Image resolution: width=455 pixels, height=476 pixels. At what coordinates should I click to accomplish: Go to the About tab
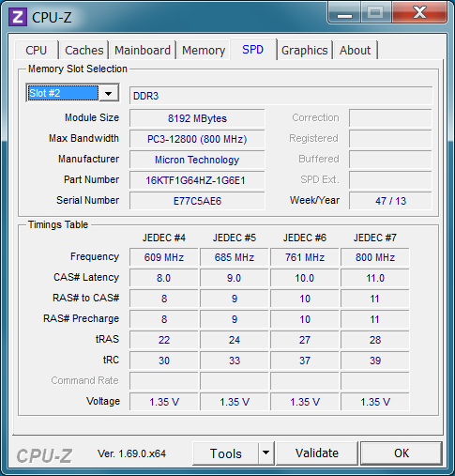pyautogui.click(x=356, y=50)
